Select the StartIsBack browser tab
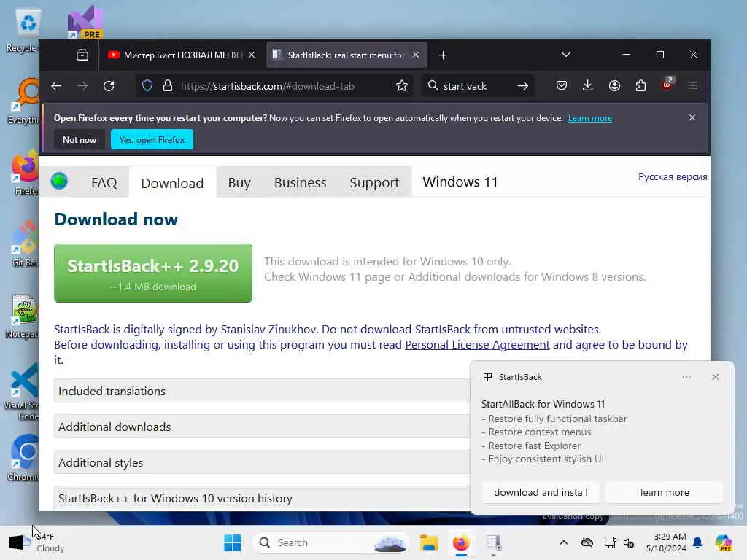 tap(347, 55)
